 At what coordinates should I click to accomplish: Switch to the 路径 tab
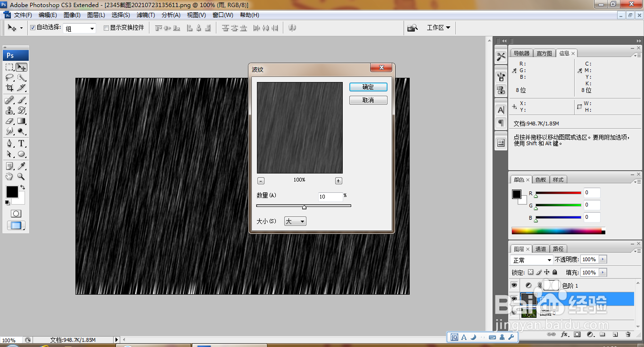558,249
